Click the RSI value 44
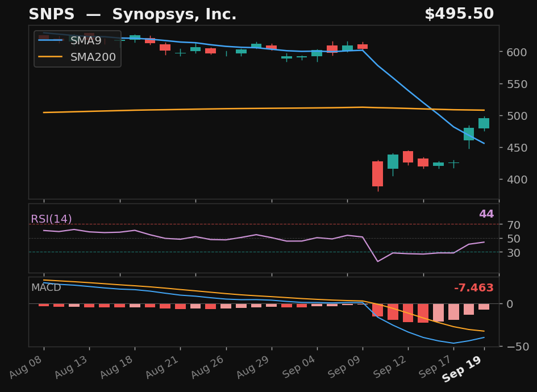The height and width of the screenshot is (392, 537). [x=486, y=214]
